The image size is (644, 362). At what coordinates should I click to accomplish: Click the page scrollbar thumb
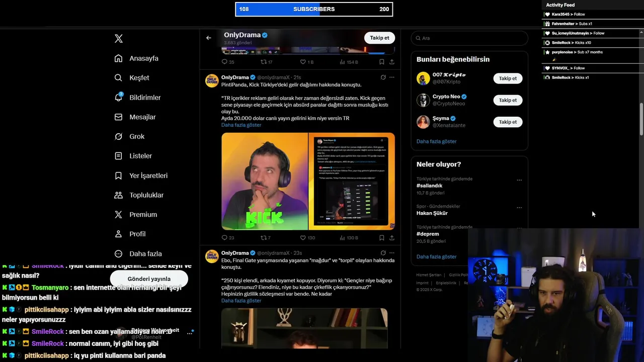pos(641,119)
